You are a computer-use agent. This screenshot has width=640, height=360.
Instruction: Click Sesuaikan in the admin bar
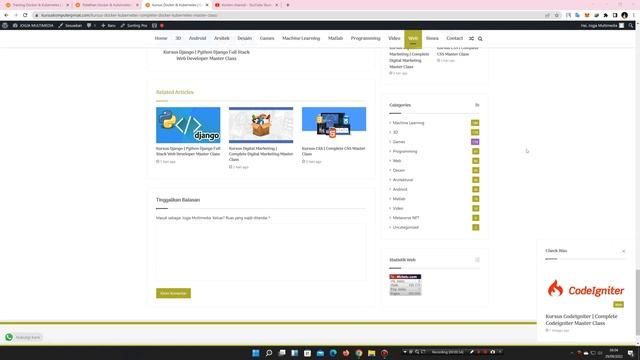[x=70, y=25]
